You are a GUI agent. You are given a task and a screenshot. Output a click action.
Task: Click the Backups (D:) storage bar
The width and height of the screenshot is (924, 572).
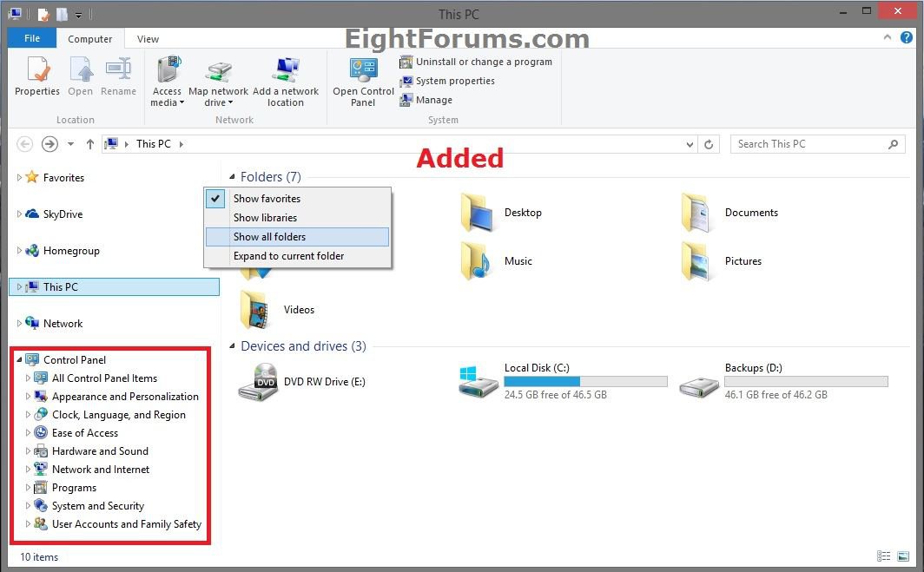click(x=806, y=382)
